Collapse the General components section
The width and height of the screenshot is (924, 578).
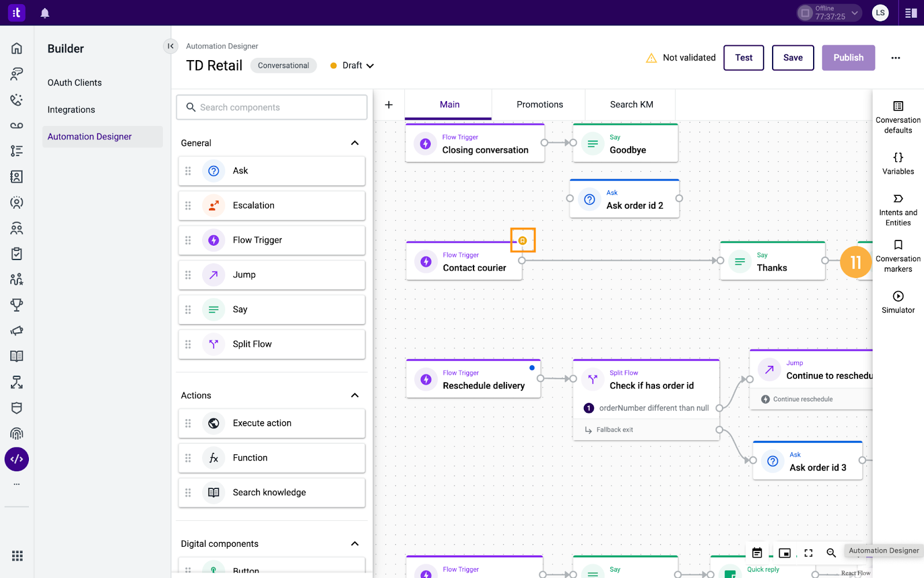point(355,143)
